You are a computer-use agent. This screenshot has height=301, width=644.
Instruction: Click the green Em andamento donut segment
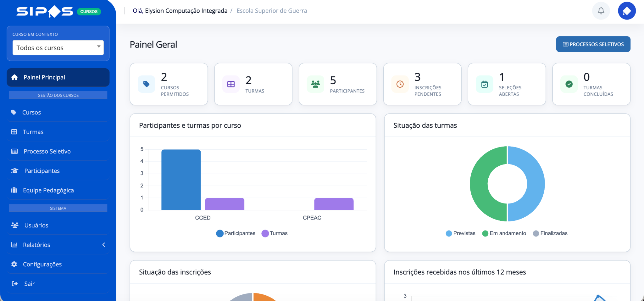pyautogui.click(x=479, y=184)
